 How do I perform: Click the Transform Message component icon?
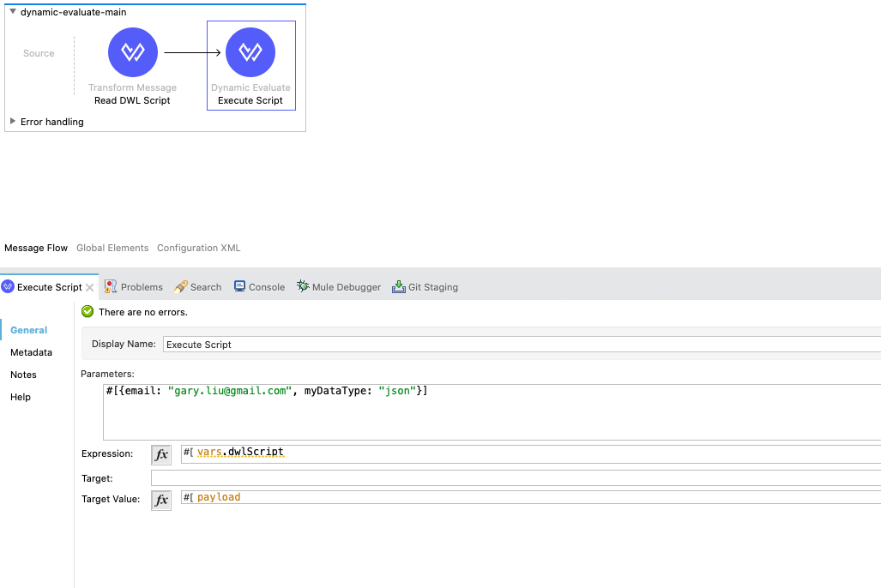click(133, 52)
